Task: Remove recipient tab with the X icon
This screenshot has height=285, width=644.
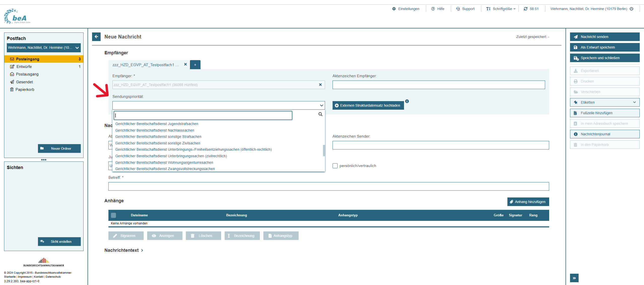Action: point(185,64)
